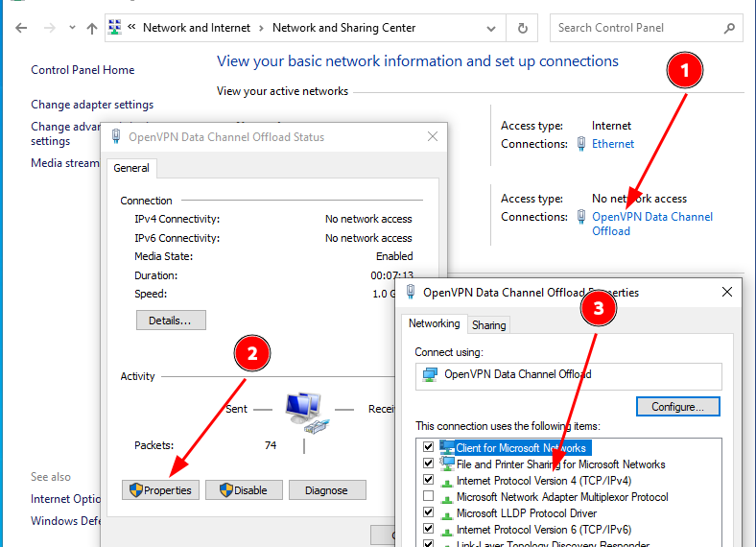
Task: Switch to the Sharing tab
Action: [489, 325]
